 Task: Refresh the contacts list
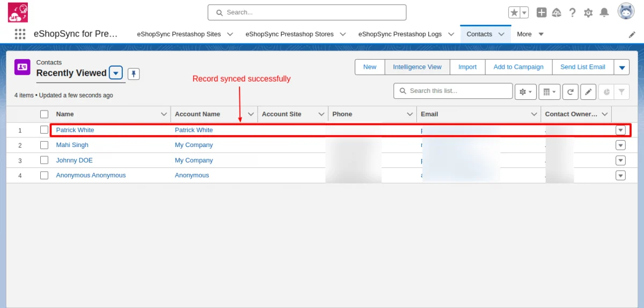tap(570, 92)
